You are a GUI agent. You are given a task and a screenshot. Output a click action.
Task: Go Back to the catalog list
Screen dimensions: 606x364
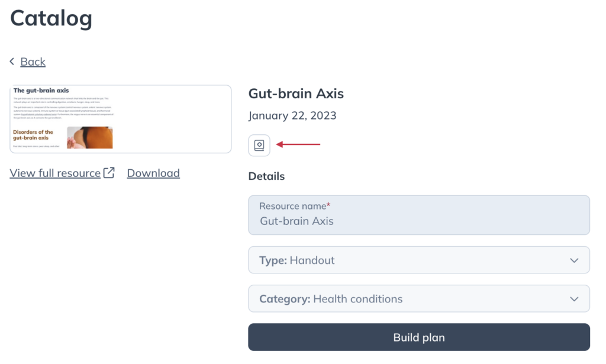33,62
